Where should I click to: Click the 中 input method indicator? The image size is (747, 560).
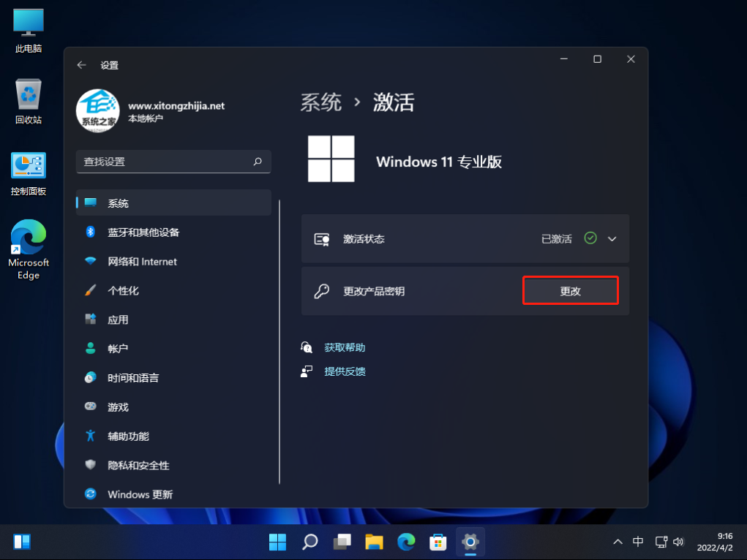pyautogui.click(x=638, y=542)
